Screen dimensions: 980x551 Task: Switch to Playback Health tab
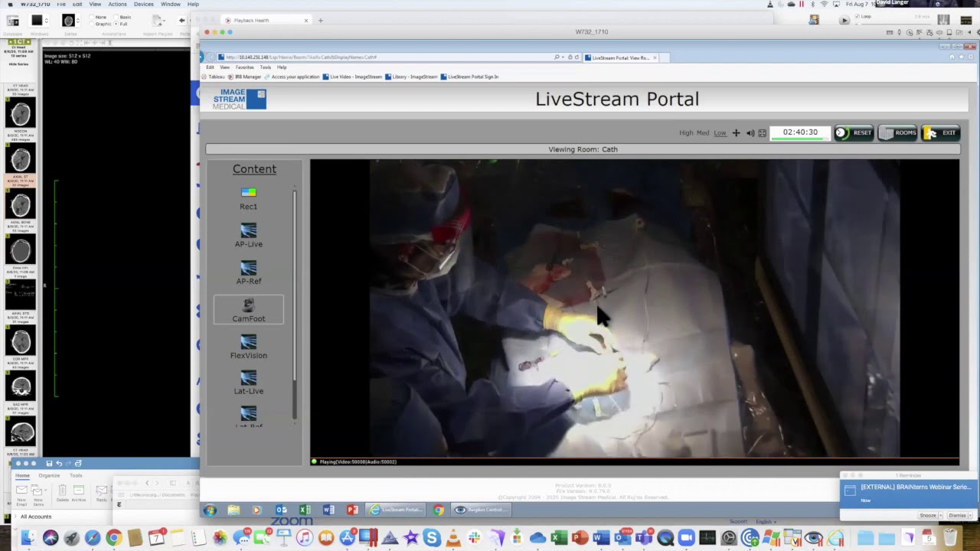pos(267,21)
